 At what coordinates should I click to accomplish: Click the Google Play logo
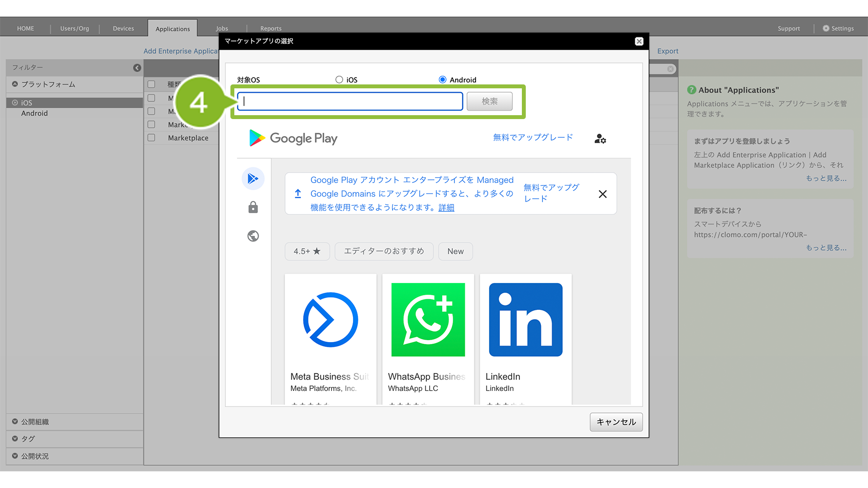point(293,139)
